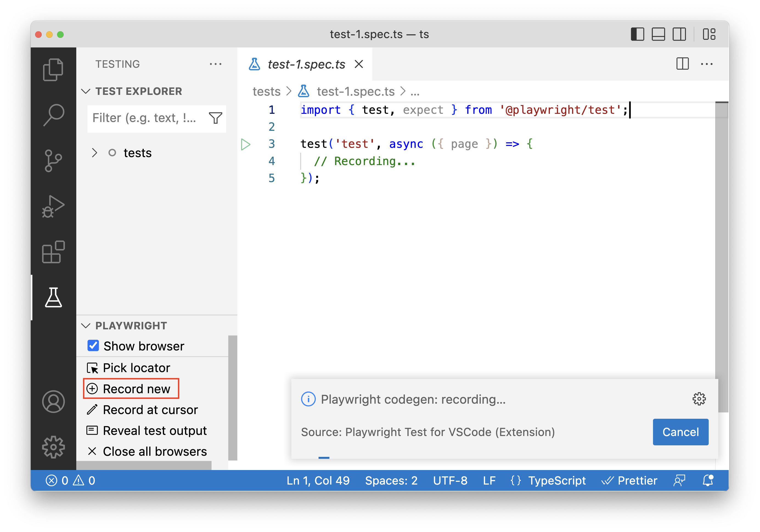
Task: Click the filter icon in TEST EXPLORER
Action: pyautogui.click(x=215, y=118)
